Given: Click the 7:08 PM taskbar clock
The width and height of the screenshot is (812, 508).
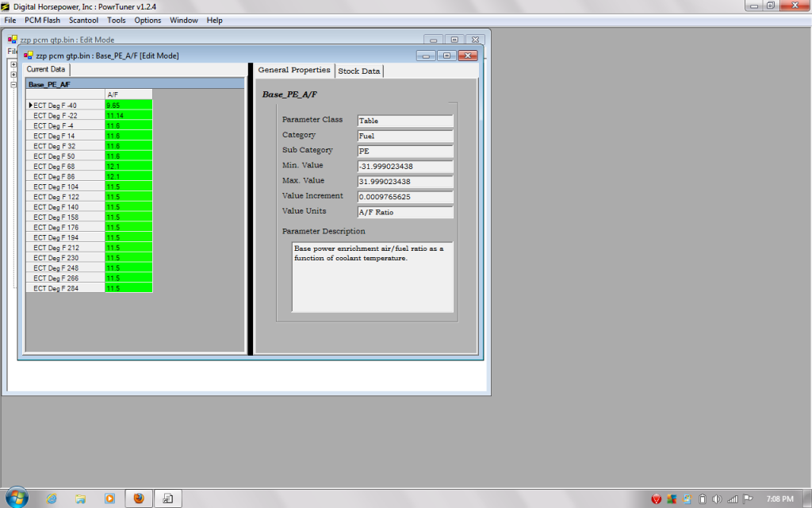Looking at the screenshot, I should (780, 498).
